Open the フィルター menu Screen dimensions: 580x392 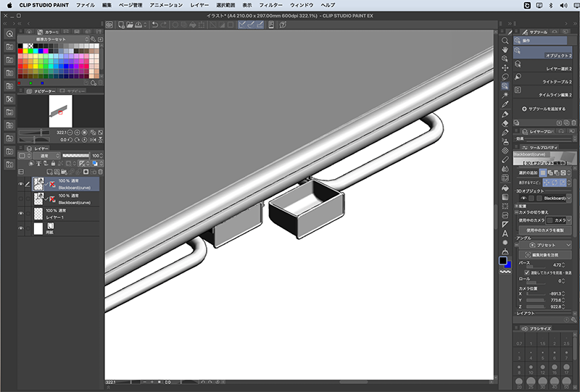click(x=270, y=5)
